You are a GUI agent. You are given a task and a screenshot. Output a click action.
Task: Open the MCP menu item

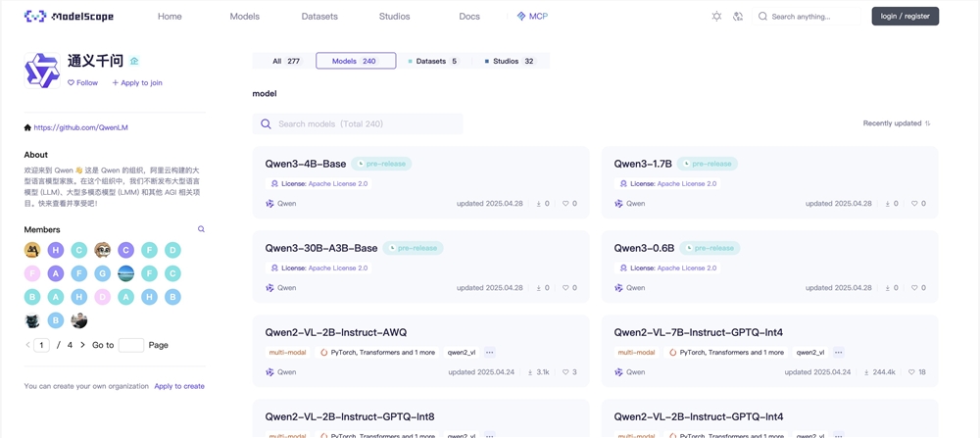pyautogui.click(x=532, y=17)
